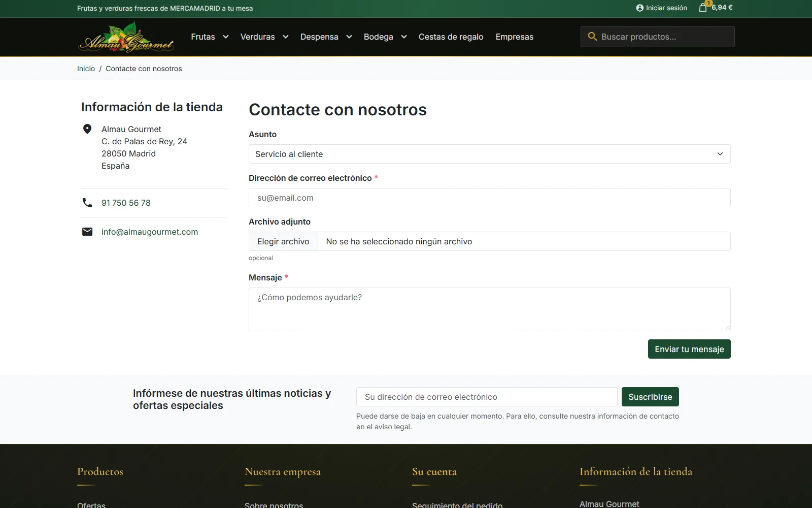Go to Cestas de regalo
This screenshot has height=508, width=812.
[451, 37]
